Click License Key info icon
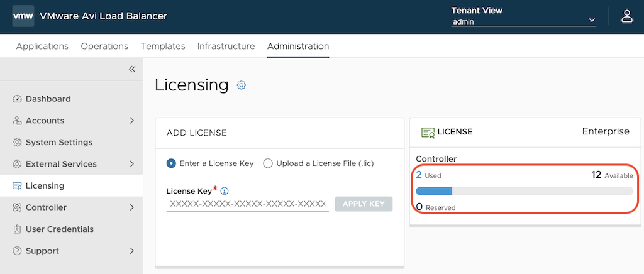 (225, 191)
